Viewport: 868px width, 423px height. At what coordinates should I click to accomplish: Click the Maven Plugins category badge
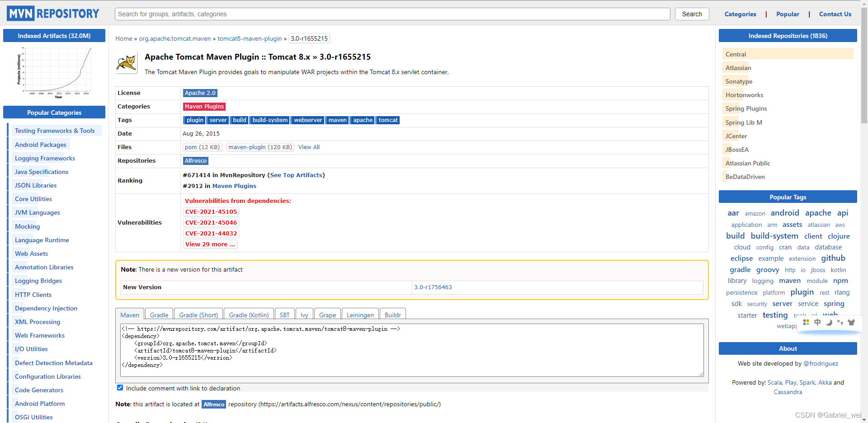(204, 107)
